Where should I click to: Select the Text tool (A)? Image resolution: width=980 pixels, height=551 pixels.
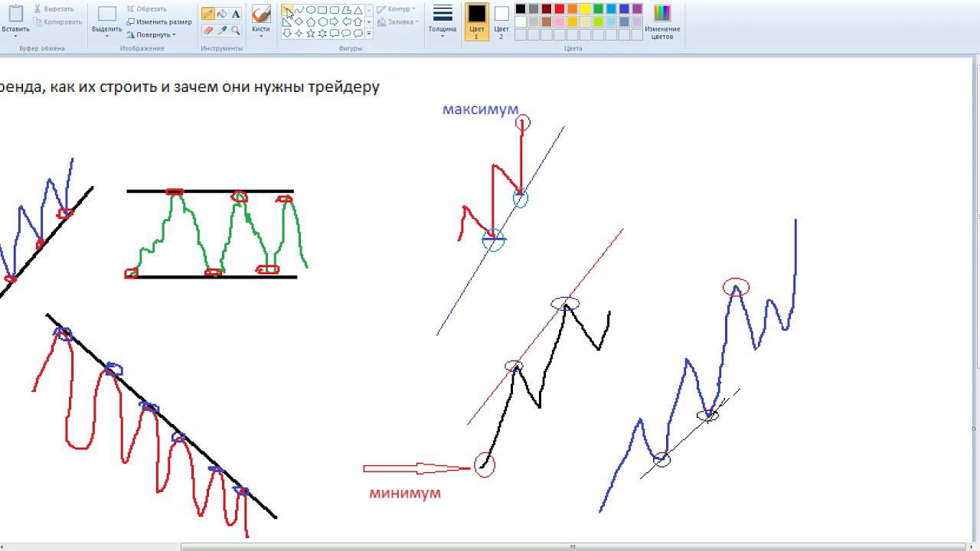tap(235, 14)
